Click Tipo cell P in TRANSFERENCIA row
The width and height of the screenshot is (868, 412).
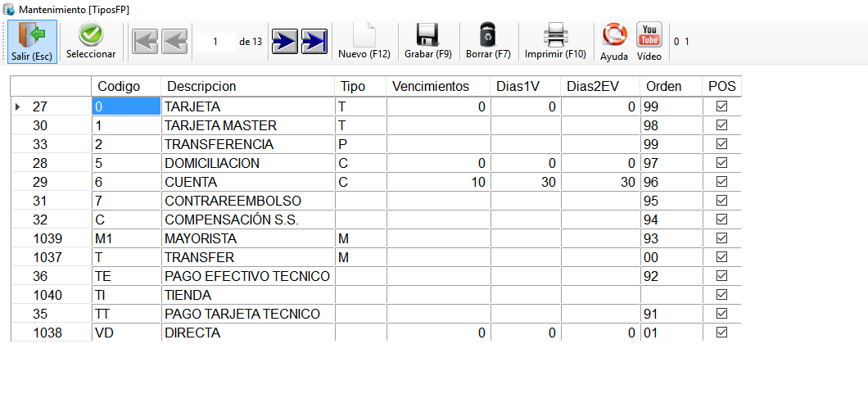click(360, 144)
